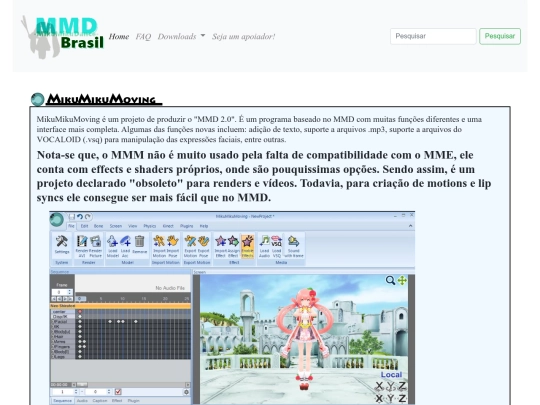Image resolution: width=540 pixels, height=405 pixels.
Task: Click the MikuMikuMoving heading title
Action: click(x=104, y=99)
